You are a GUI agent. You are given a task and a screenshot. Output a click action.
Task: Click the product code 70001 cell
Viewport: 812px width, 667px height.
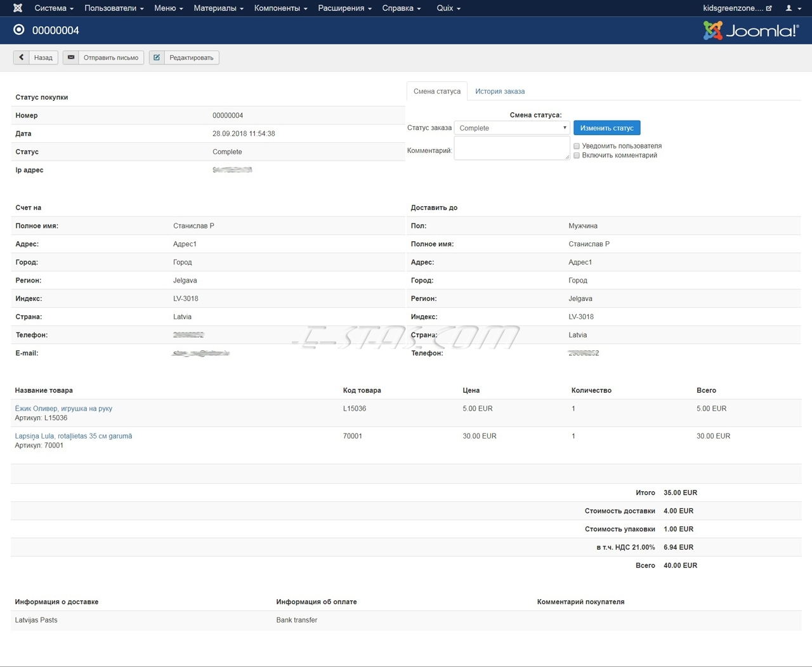tap(353, 436)
